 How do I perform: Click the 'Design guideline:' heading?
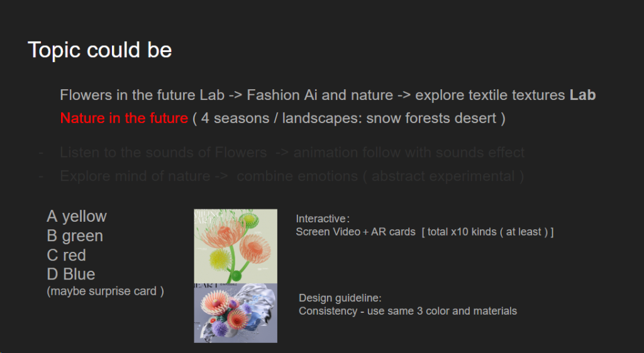click(340, 298)
